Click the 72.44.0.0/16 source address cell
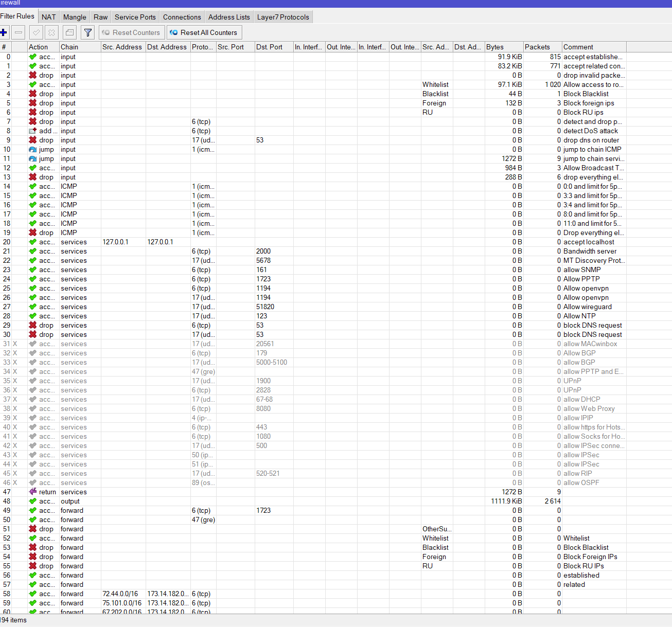 click(x=120, y=594)
